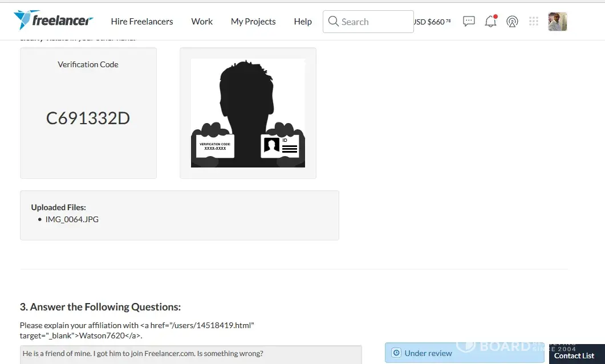
Task: Type in the Search field
Action: pyautogui.click(x=373, y=22)
